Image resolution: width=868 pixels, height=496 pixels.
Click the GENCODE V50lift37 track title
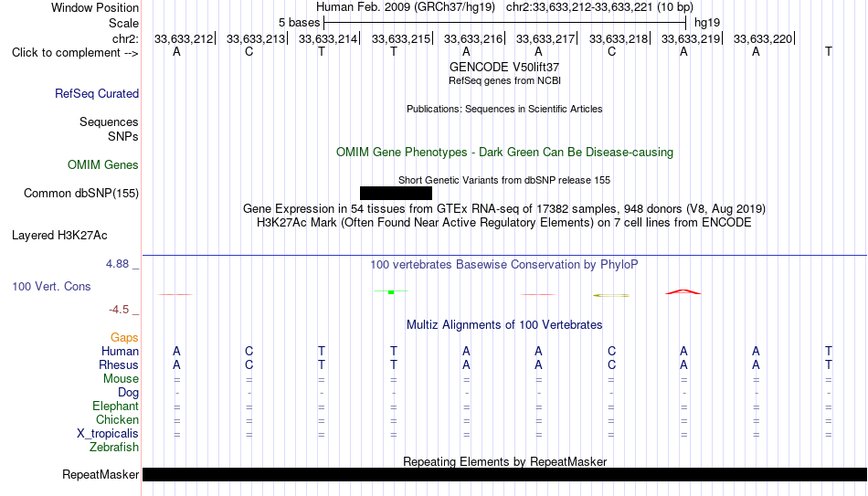tap(504, 67)
